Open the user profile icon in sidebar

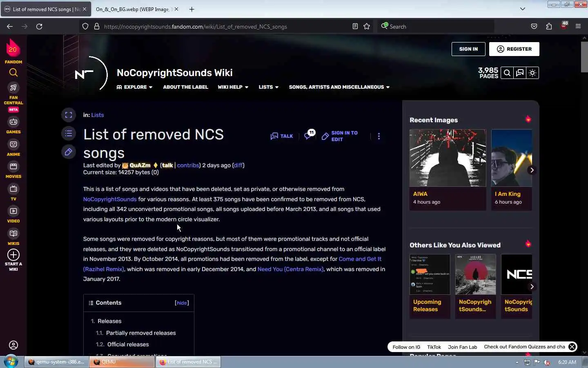13,345
